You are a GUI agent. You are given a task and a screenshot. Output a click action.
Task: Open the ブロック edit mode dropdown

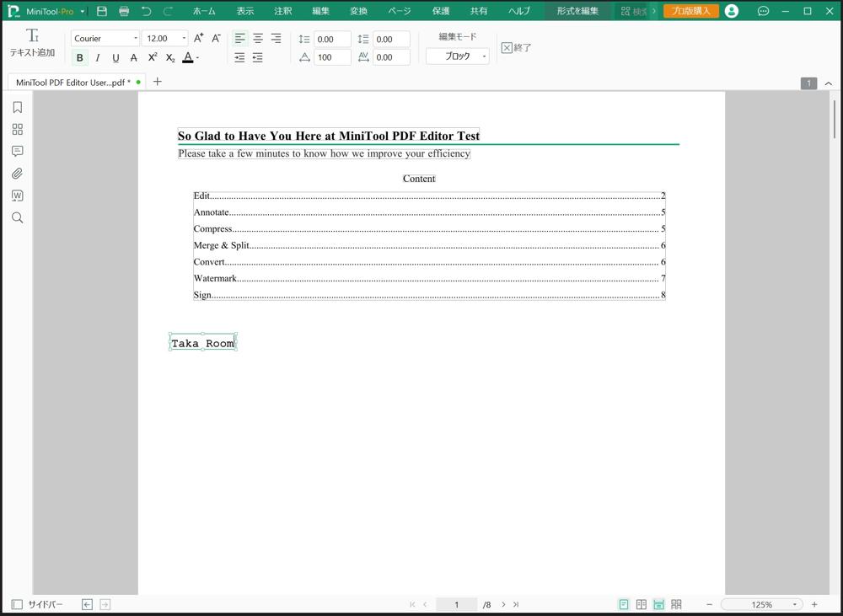(458, 56)
